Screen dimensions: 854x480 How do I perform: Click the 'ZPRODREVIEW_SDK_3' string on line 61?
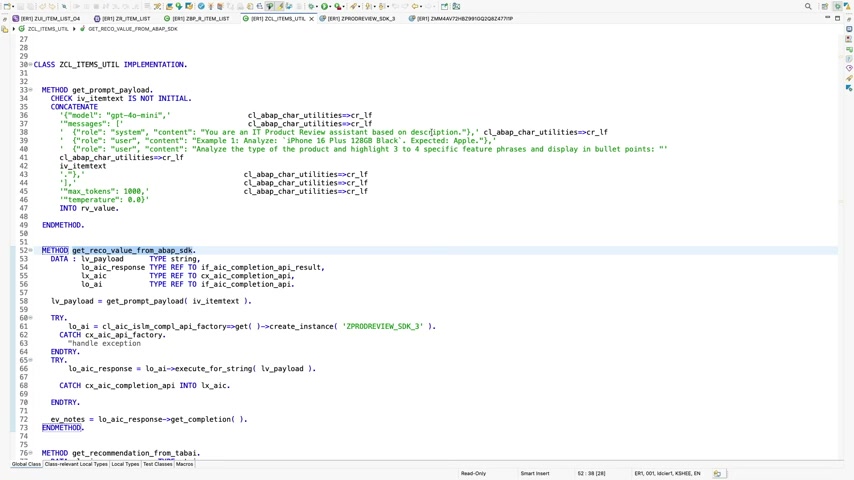tap(382, 326)
